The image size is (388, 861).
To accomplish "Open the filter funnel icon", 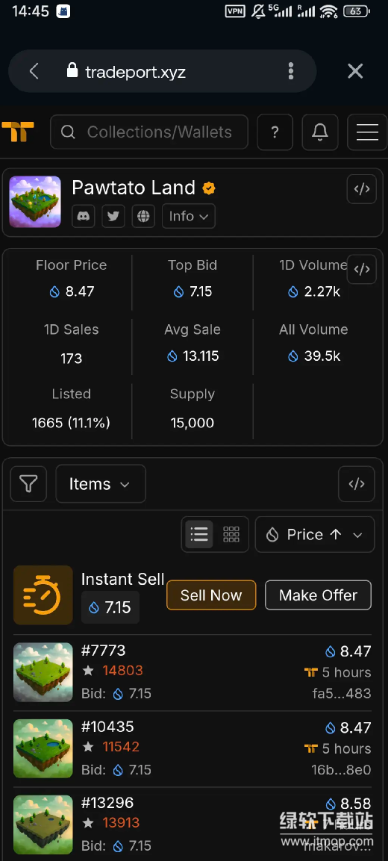I will point(29,484).
